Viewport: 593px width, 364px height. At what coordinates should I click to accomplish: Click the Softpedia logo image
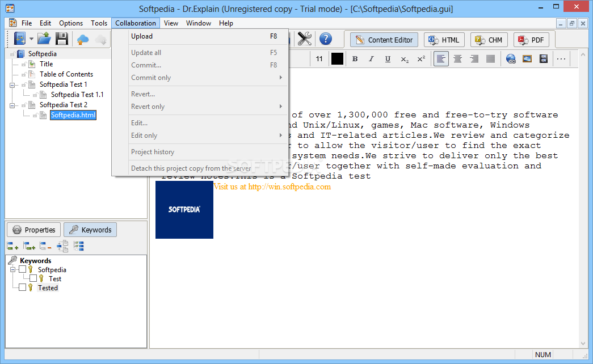[x=184, y=210]
